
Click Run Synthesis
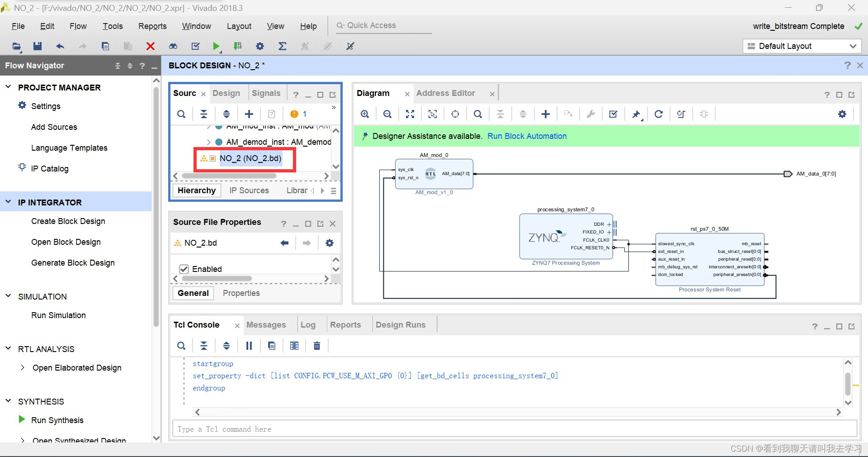(57, 420)
